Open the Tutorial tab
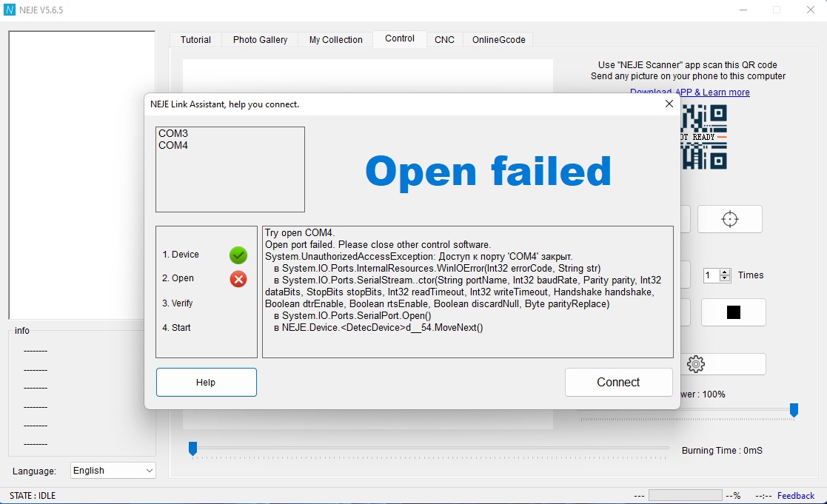Screen dimensions: 827x504 (x=195, y=39)
